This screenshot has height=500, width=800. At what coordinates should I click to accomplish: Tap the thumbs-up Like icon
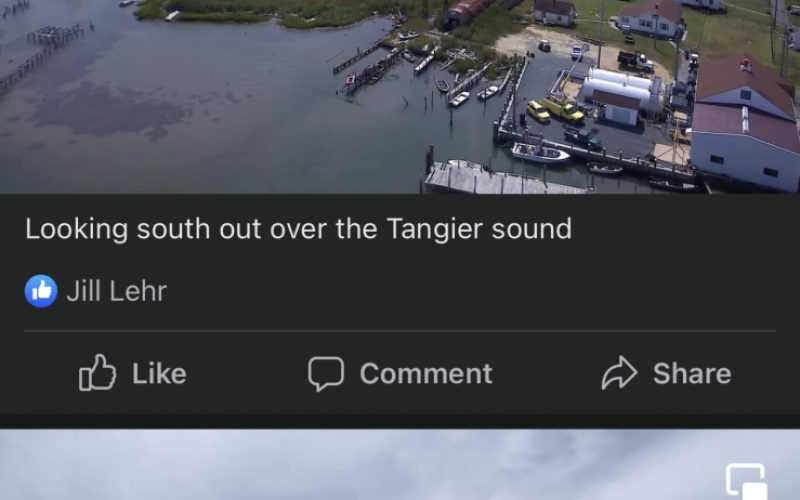click(97, 373)
